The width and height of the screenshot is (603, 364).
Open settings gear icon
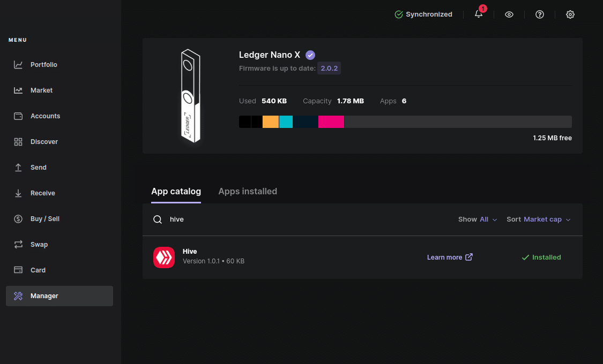570,14
